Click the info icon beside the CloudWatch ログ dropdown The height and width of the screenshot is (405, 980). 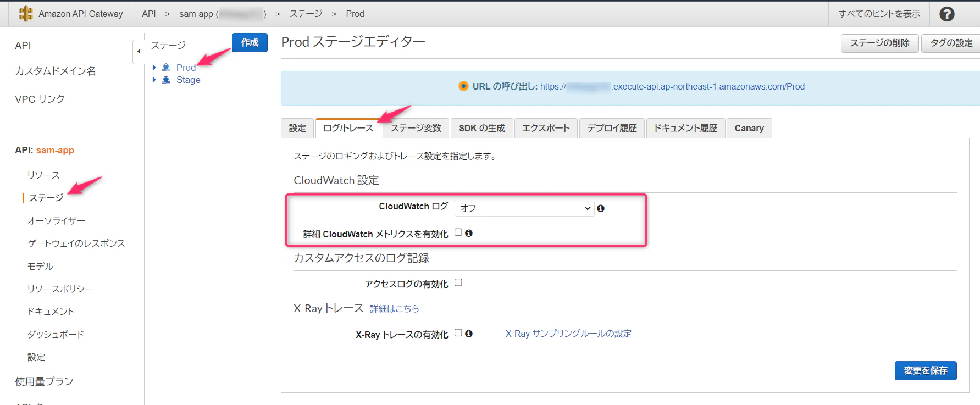(x=601, y=208)
